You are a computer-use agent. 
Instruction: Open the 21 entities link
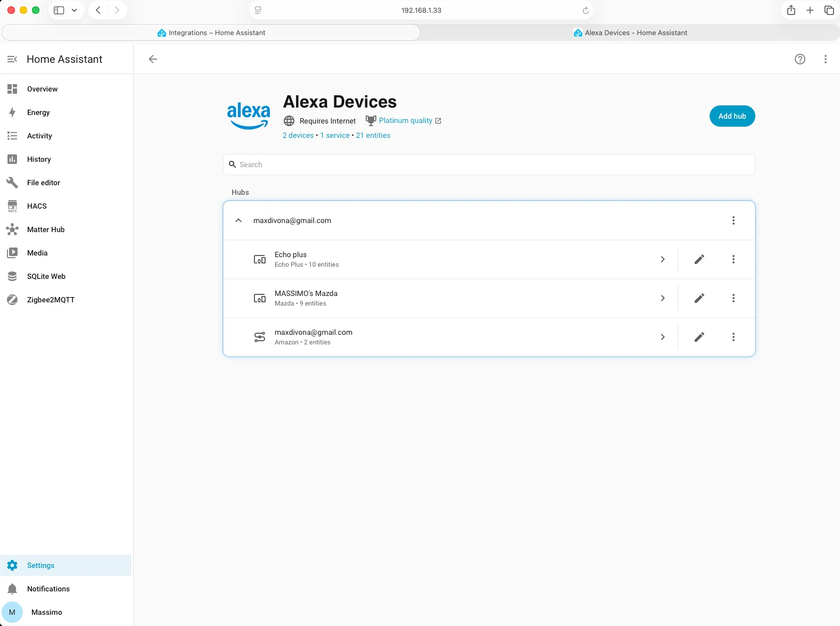click(x=373, y=135)
